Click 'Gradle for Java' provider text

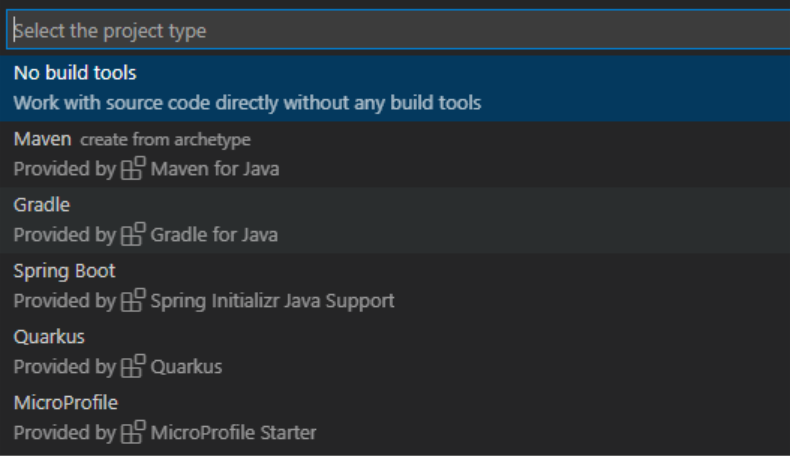point(214,235)
